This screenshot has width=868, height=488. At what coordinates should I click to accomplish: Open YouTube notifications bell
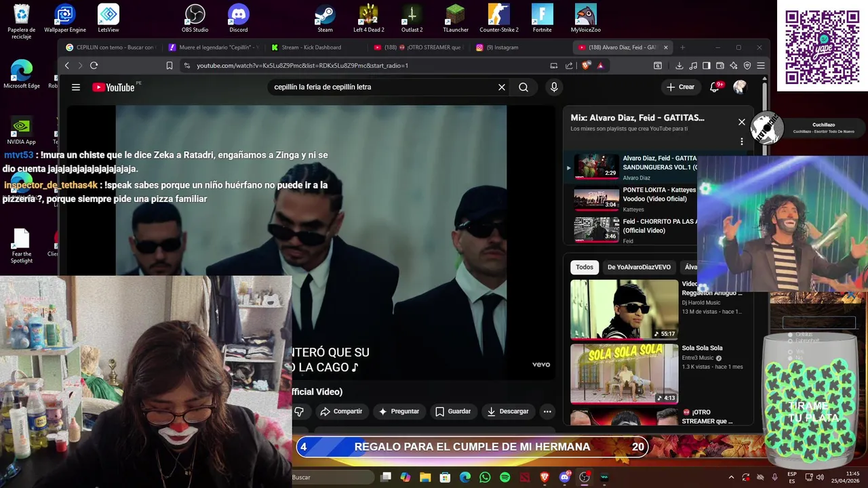pyautogui.click(x=715, y=87)
